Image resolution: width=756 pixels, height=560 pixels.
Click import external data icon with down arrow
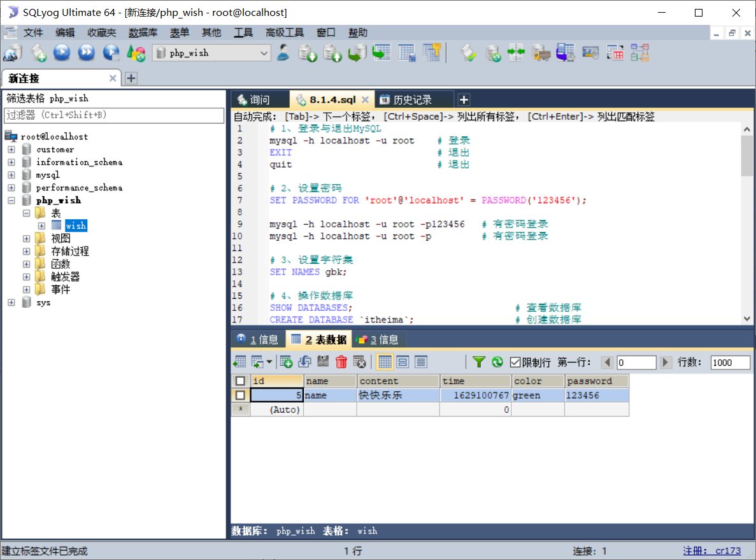click(x=308, y=53)
